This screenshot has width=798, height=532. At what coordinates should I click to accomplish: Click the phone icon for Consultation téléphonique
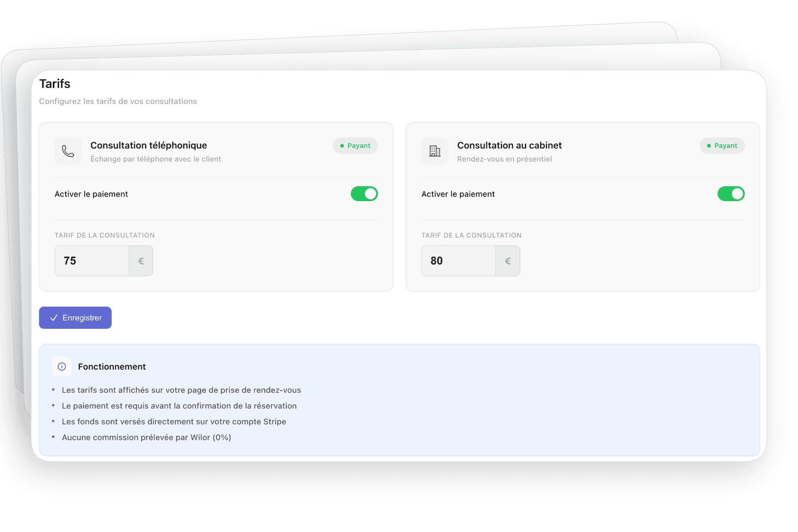pos(68,151)
